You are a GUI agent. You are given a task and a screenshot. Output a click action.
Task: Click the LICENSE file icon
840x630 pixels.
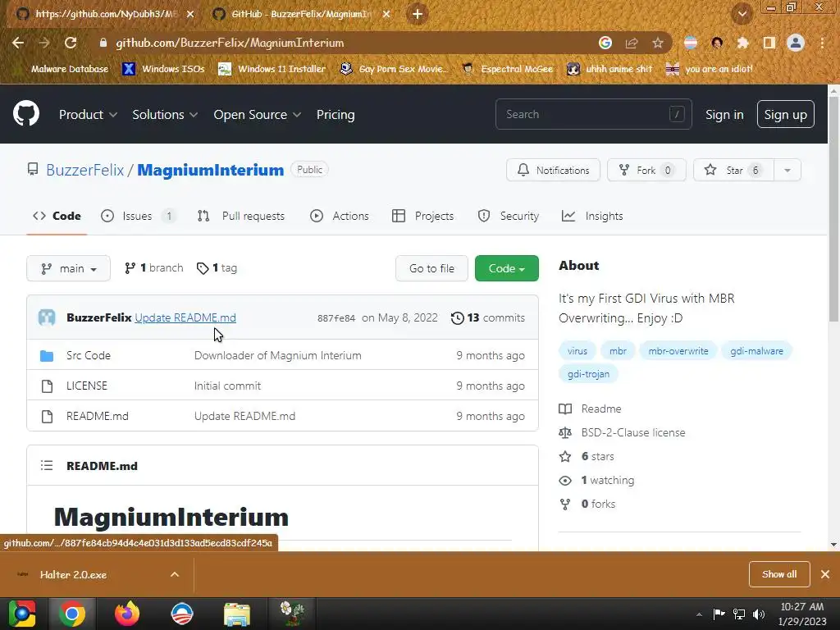coord(47,386)
